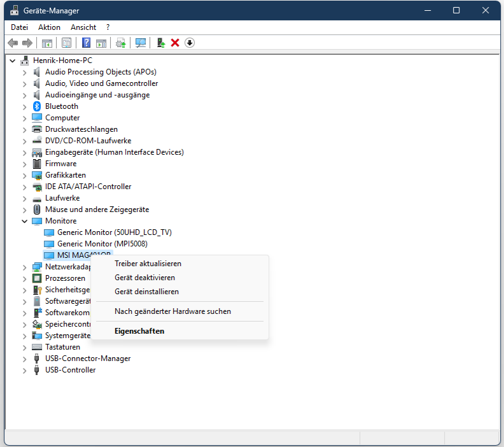Click the Generic Monitor (MPI5008) monitor icon
Viewport: 504px width, 447px height.
click(49, 244)
